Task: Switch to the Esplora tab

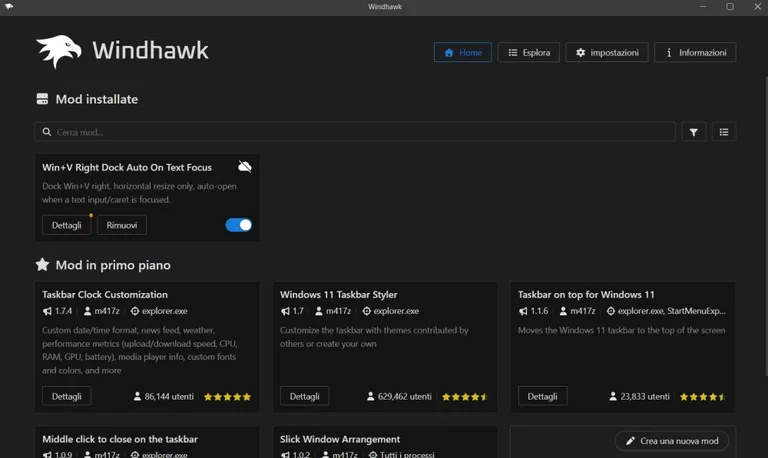Action: [x=528, y=52]
